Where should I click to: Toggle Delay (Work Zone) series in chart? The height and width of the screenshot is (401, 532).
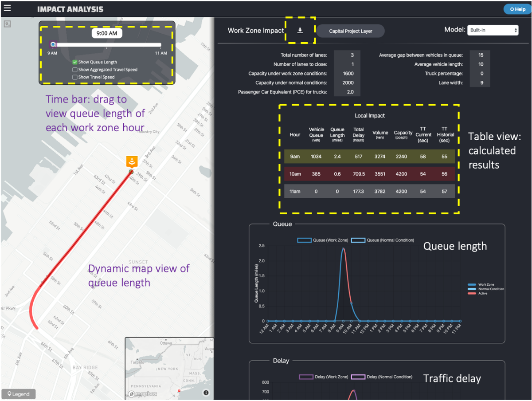tap(324, 377)
